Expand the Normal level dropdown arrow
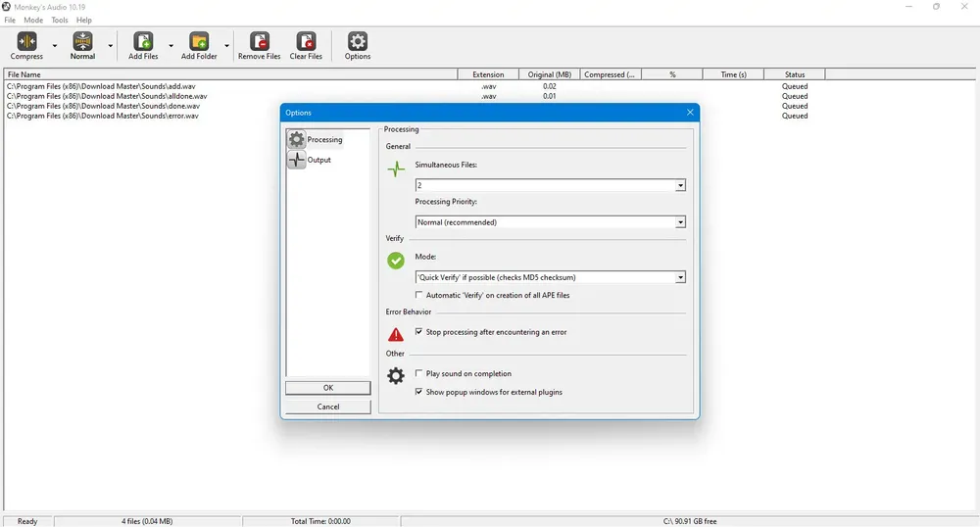 pos(111,46)
